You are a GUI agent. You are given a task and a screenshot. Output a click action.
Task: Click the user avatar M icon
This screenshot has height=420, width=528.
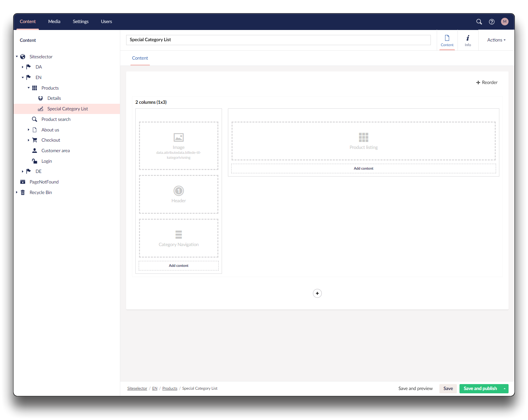504,22
